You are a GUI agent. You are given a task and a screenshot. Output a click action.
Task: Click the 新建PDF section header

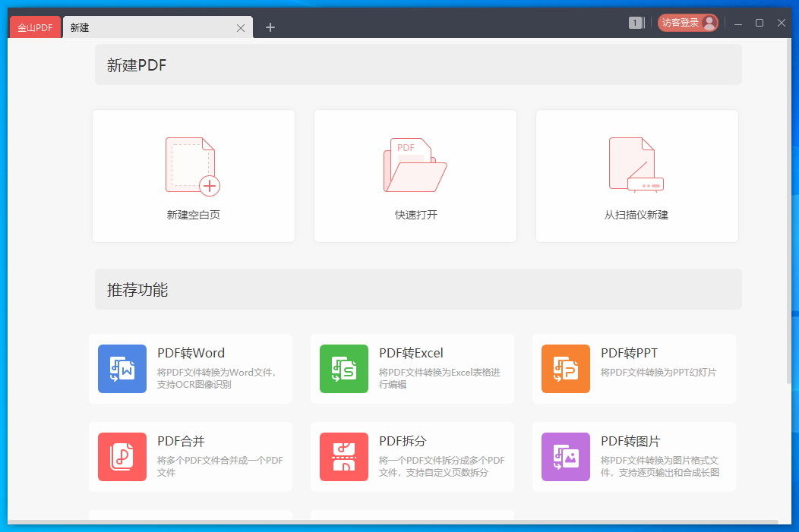coord(418,65)
